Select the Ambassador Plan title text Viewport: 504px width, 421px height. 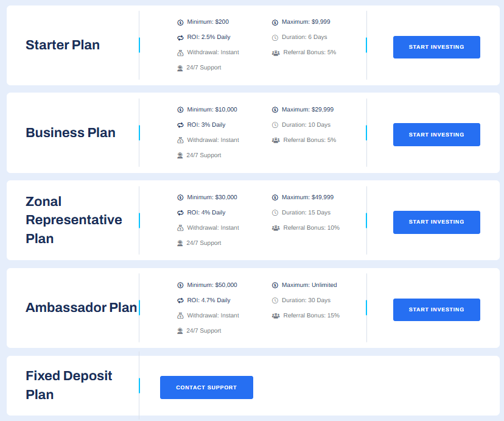[x=81, y=308]
